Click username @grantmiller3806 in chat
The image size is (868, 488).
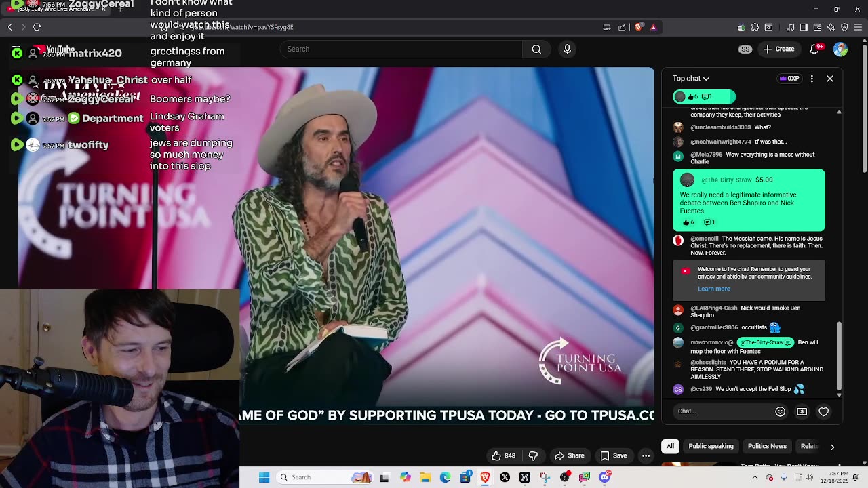714,327
